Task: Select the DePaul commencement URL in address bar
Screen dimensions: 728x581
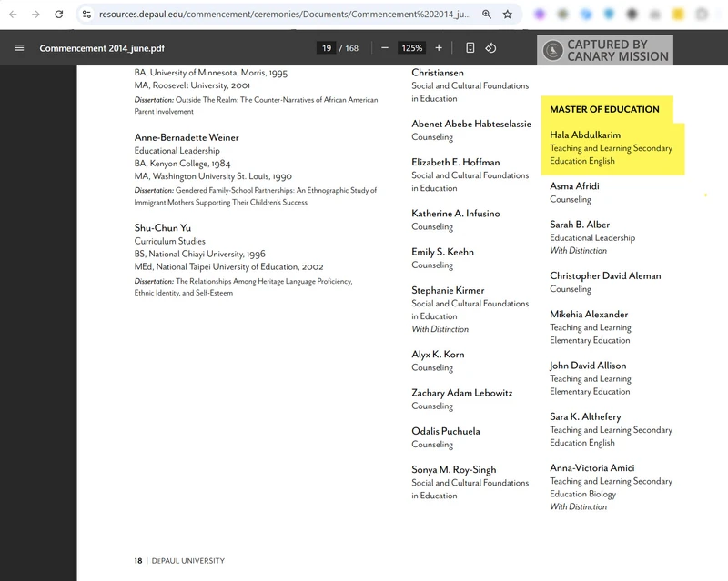Action: tap(285, 15)
